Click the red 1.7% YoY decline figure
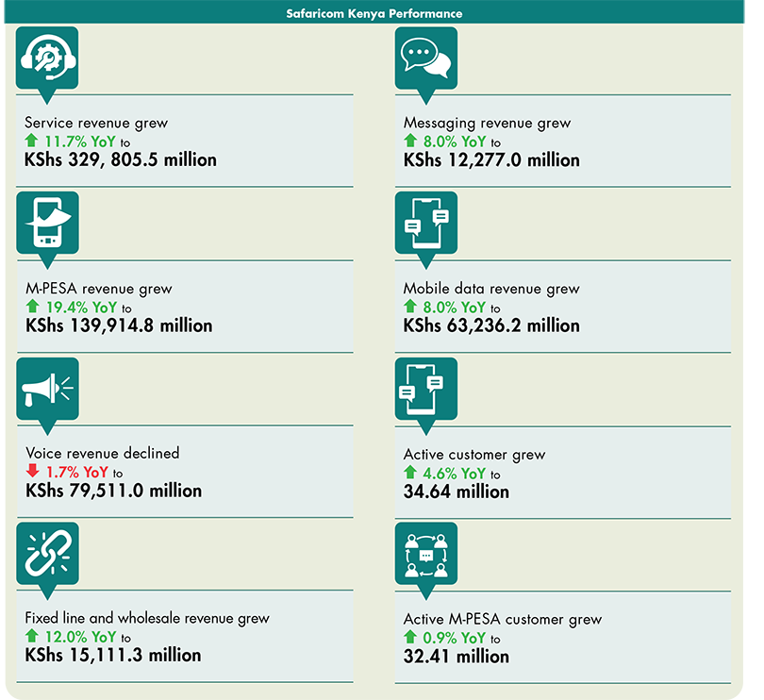This screenshot has height=700, width=764. pyautogui.click(x=77, y=472)
